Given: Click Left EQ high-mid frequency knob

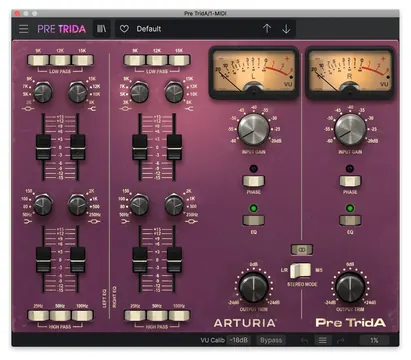Looking at the screenshot, I should (43, 93).
